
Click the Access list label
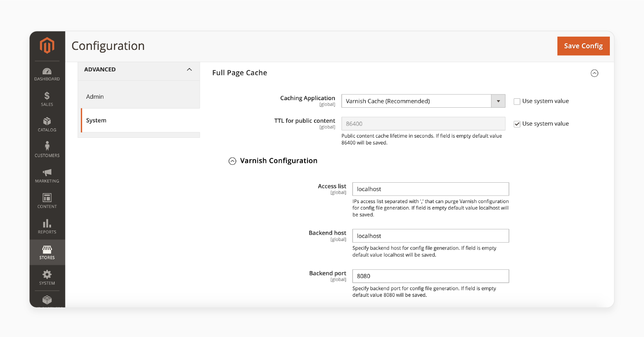332,186
